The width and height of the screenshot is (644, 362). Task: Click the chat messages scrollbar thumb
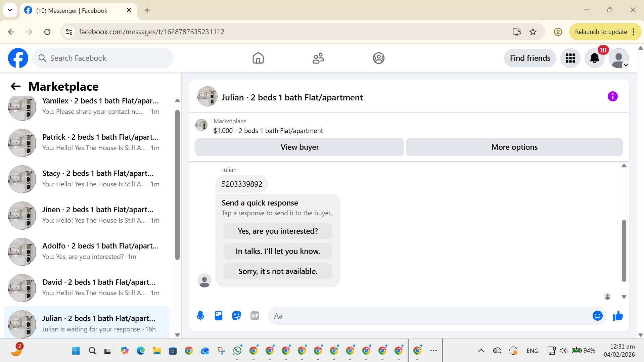click(624, 251)
